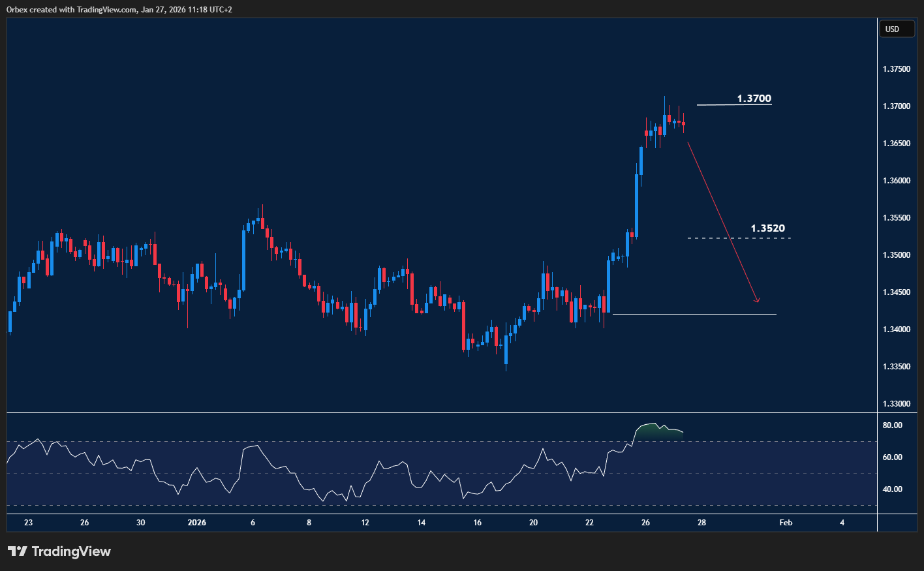The image size is (924, 571).
Task: Click the 1.36000 price axis label
Action: (x=897, y=181)
